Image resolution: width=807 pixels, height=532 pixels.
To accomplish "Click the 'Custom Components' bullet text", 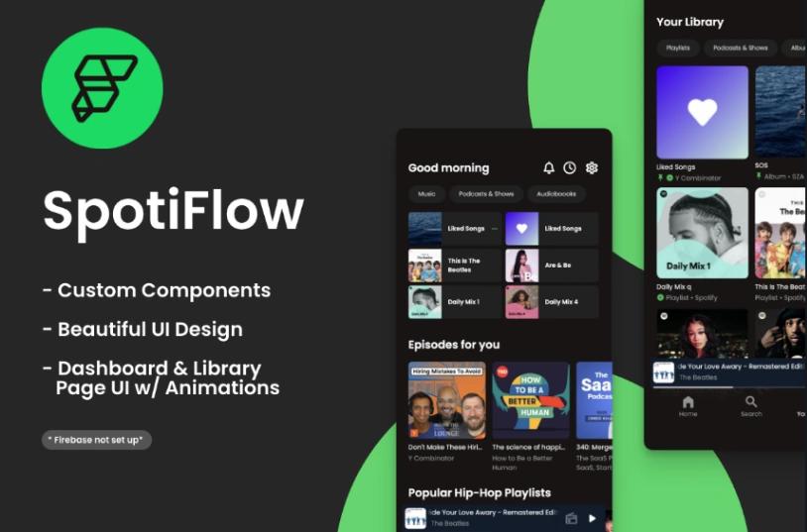I will (164, 289).
